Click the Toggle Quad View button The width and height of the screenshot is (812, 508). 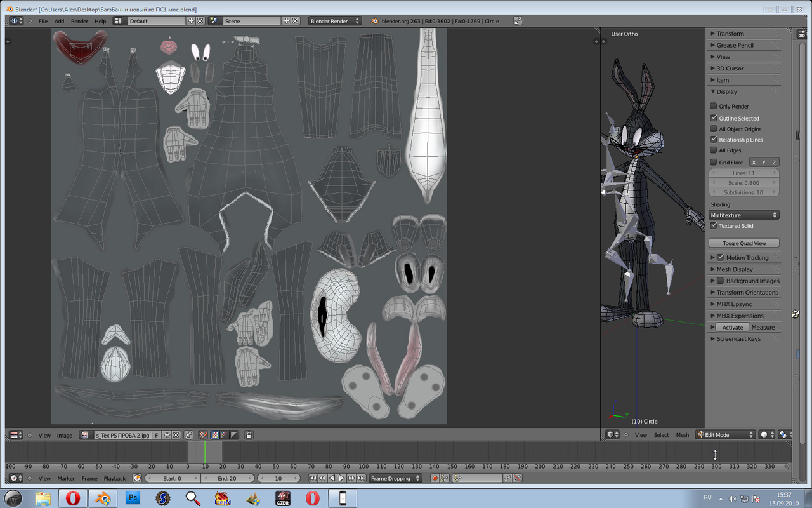[x=744, y=243]
